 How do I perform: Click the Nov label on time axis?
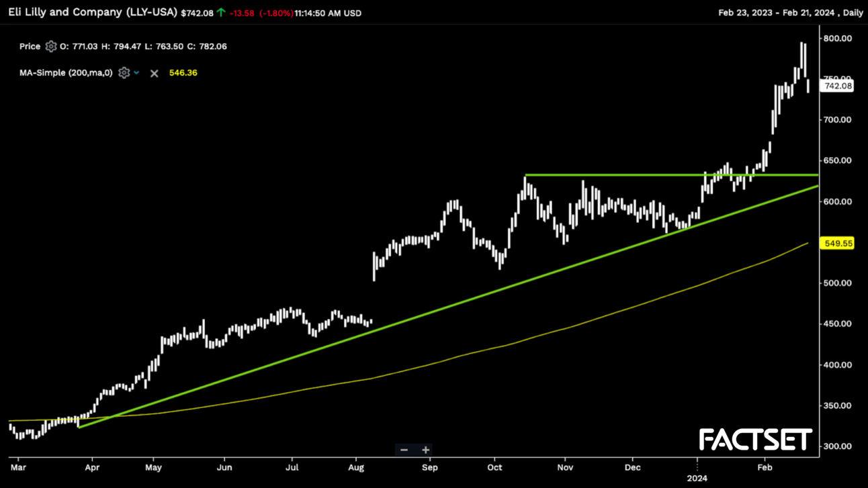click(566, 467)
